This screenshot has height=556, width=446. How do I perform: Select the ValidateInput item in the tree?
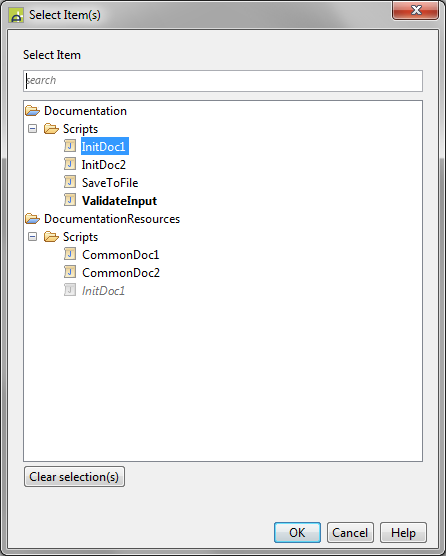[x=119, y=201]
